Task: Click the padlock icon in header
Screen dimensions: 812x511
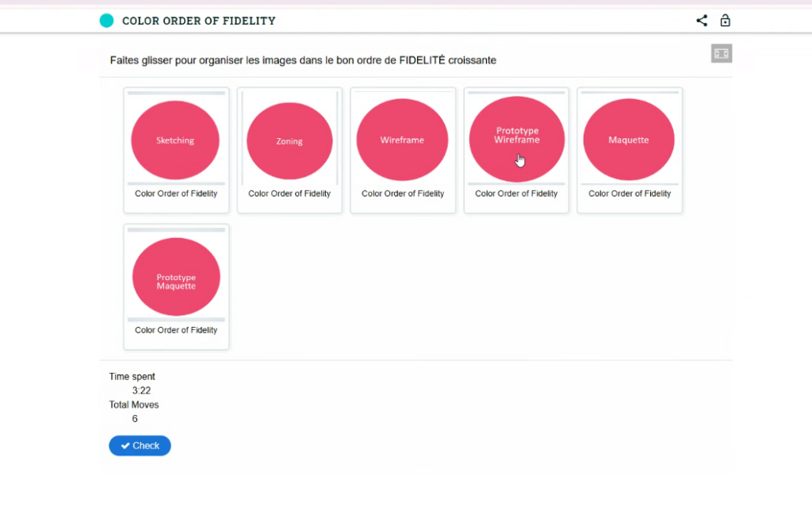Action: (725, 21)
